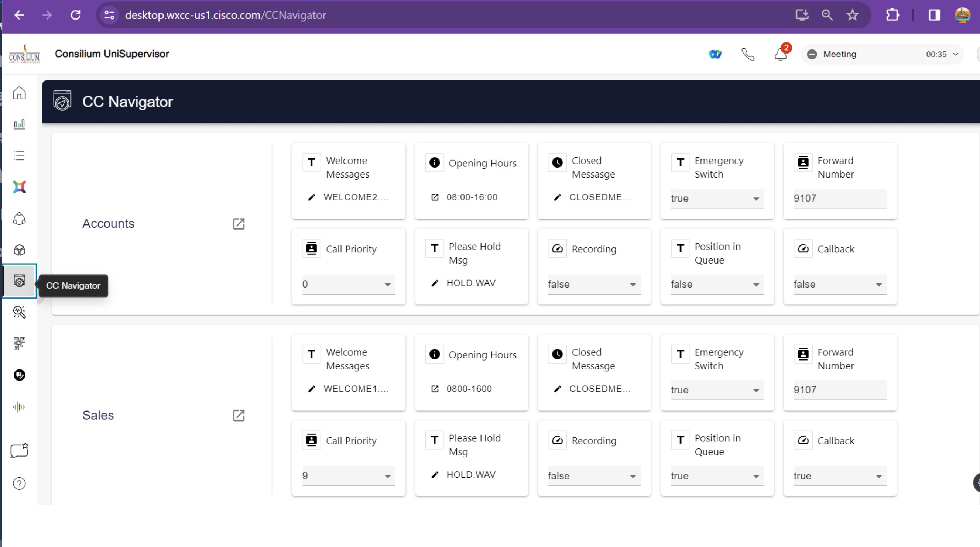Open the sidebar icon of three linked circles

tap(19, 219)
